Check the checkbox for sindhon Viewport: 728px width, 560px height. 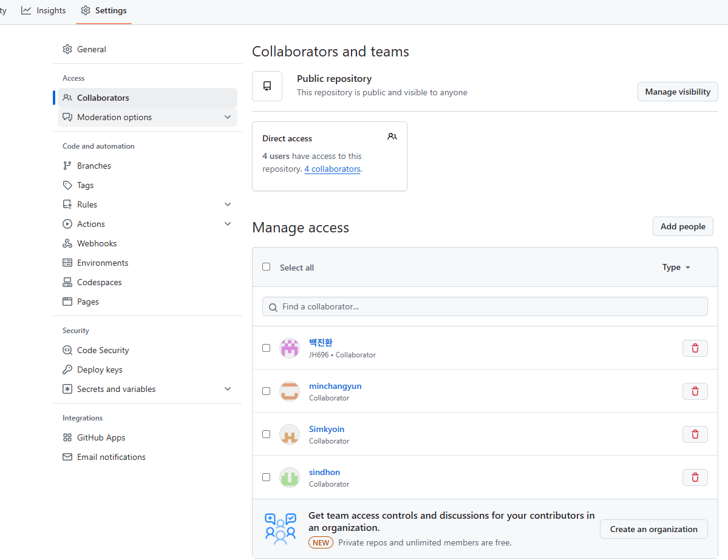click(266, 477)
